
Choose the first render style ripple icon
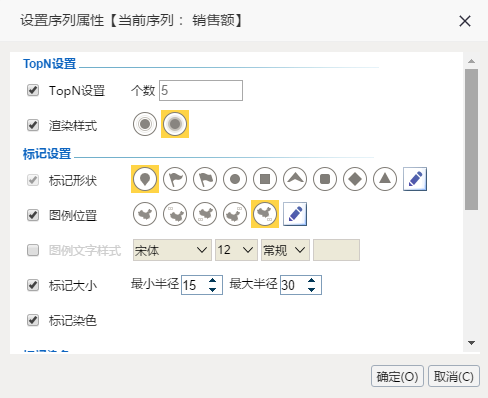145,124
